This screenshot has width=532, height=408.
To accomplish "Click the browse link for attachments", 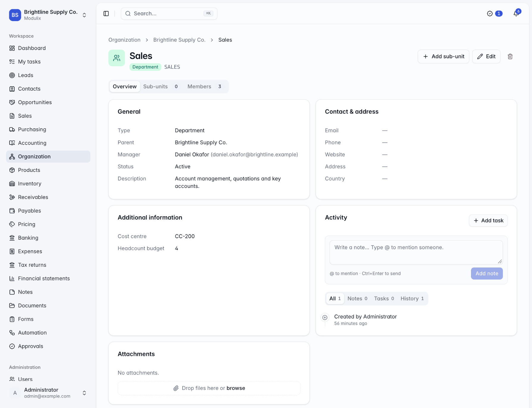I will pyautogui.click(x=236, y=388).
